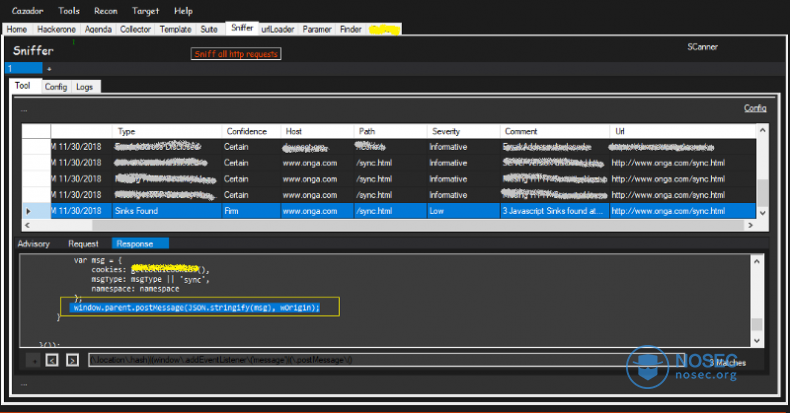This screenshot has height=413, width=790.
Task: Sort by the Host column header
Action: (x=316, y=131)
